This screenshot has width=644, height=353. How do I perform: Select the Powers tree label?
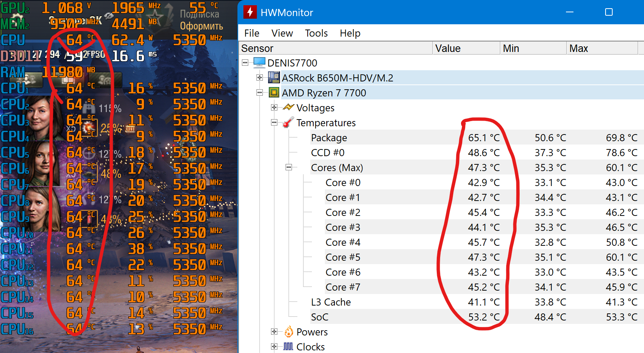click(312, 332)
